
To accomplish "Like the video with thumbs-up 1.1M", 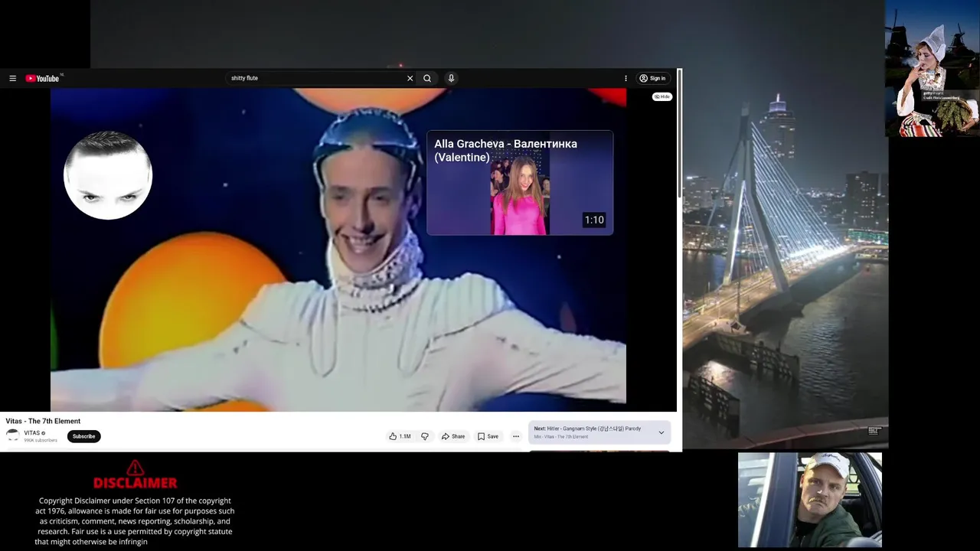I will (x=400, y=436).
